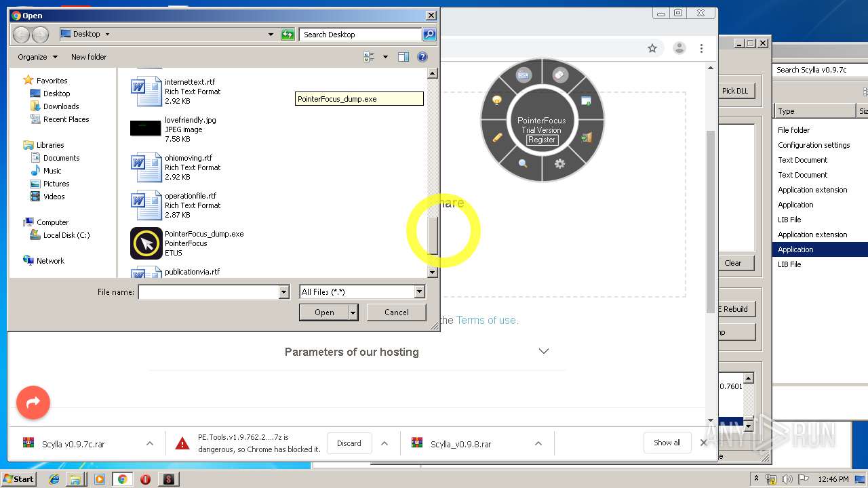Click the exit door icon in PointerFocus

587,137
